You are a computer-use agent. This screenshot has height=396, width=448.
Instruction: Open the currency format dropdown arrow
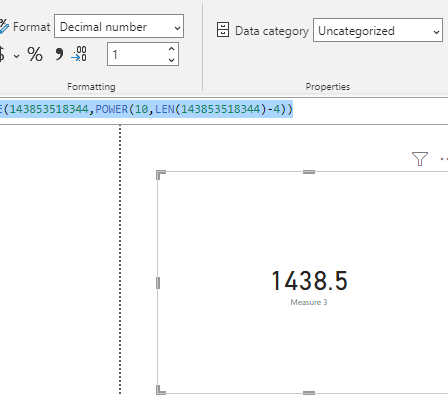[x=16, y=56]
